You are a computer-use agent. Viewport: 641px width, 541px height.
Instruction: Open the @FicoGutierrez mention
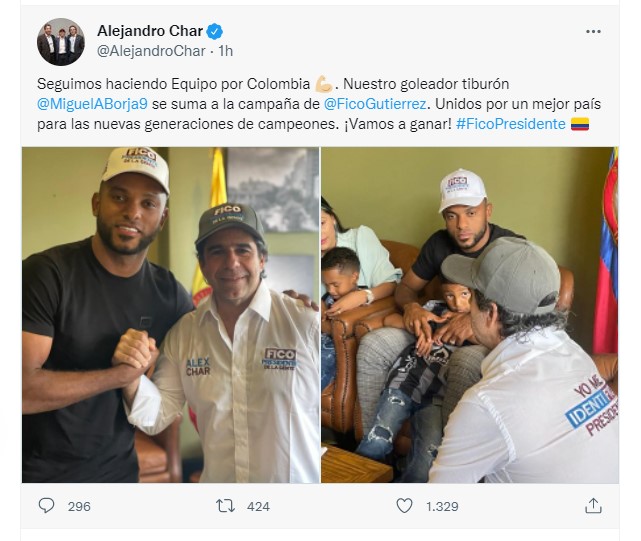(x=375, y=104)
